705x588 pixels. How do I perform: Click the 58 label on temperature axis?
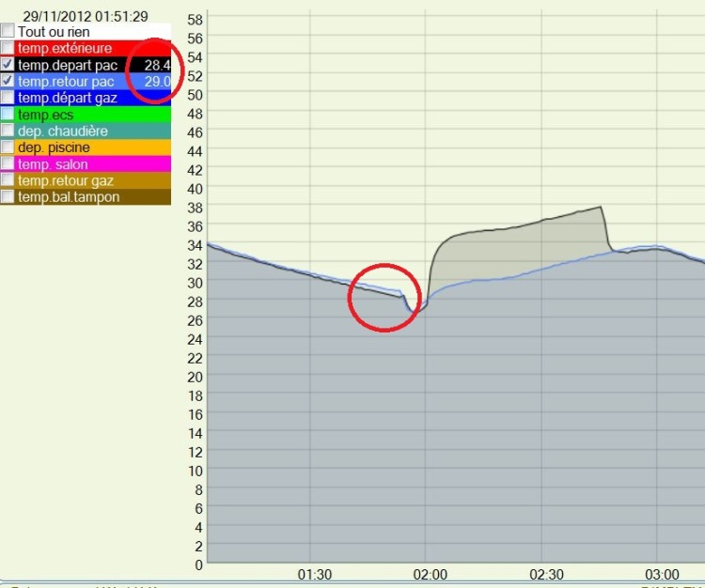[x=196, y=20]
